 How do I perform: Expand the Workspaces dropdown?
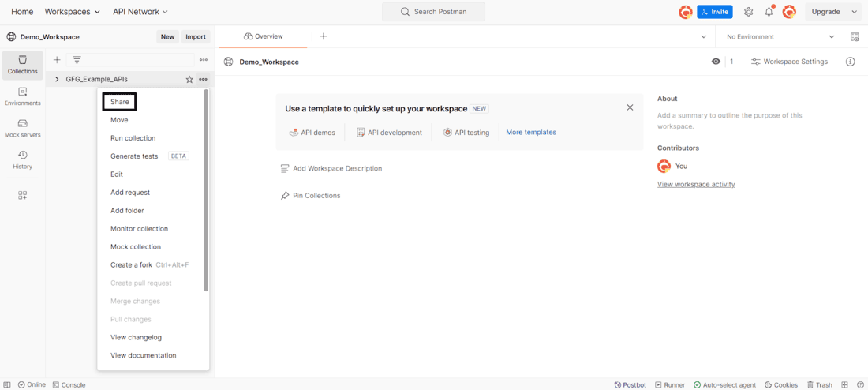[73, 12]
